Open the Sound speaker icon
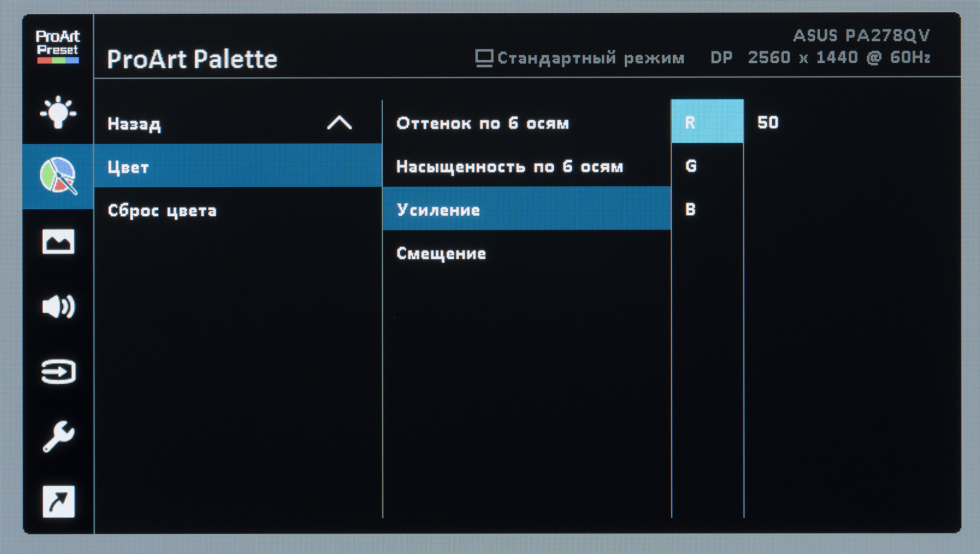Image resolution: width=980 pixels, height=554 pixels. [58, 306]
